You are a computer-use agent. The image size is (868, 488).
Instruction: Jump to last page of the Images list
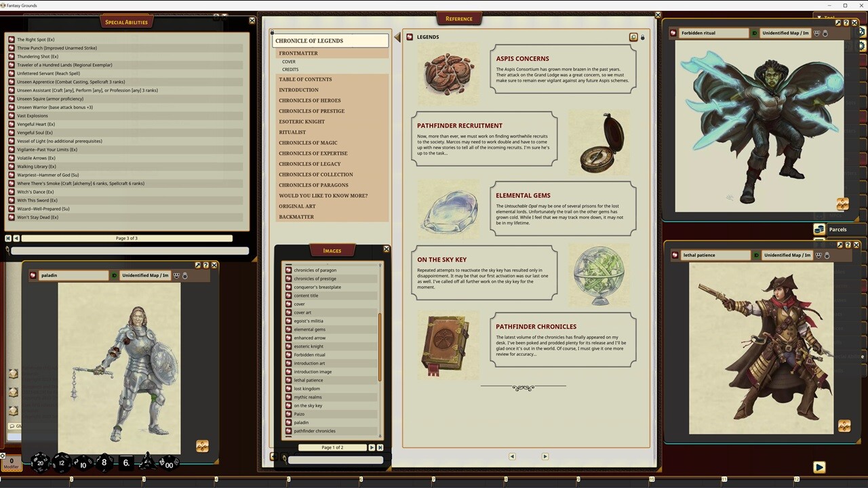click(x=380, y=447)
